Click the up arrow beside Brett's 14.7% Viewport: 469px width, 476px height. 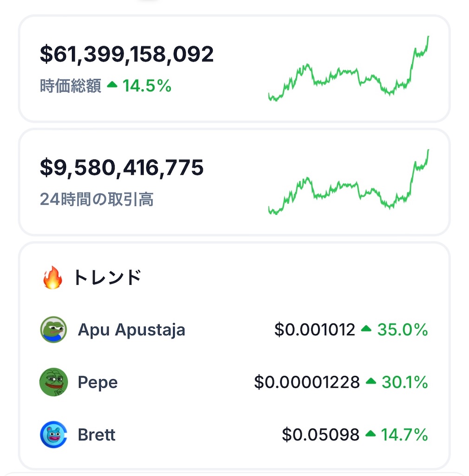[371, 434]
